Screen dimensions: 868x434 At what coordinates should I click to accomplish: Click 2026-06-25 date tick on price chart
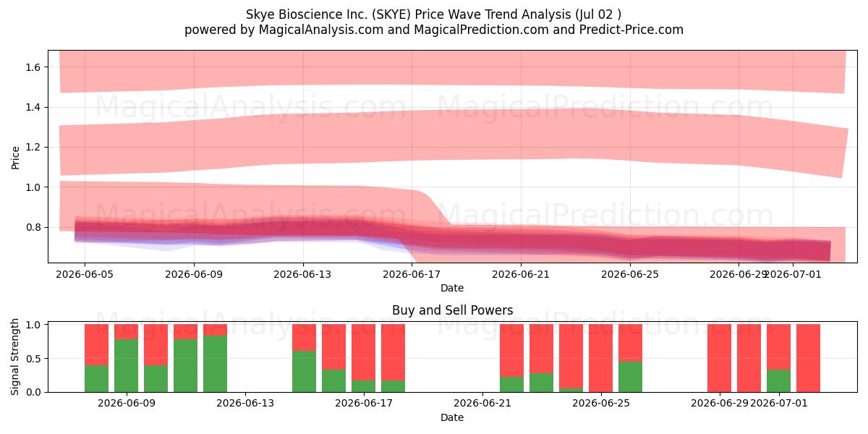tap(630, 274)
